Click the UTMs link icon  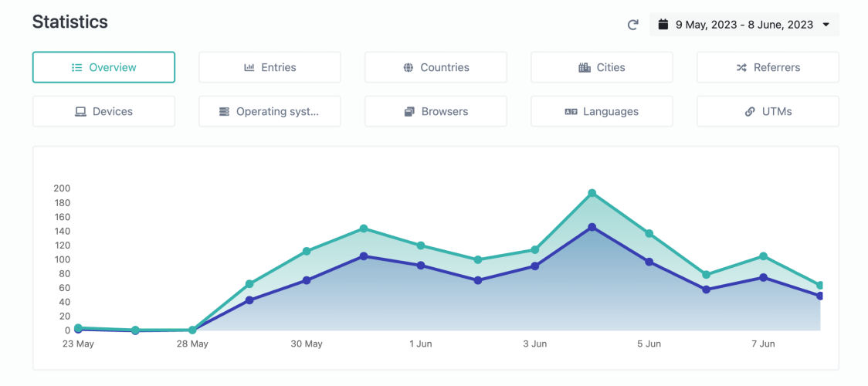click(750, 112)
